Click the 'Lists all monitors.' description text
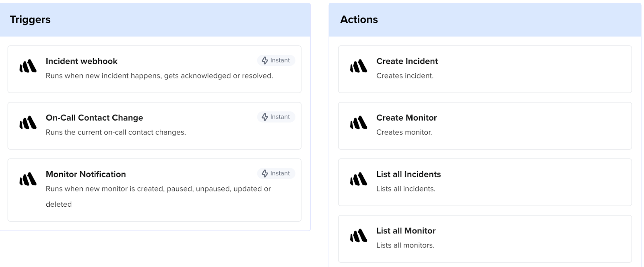This screenshot has width=644, height=267. coord(405,245)
